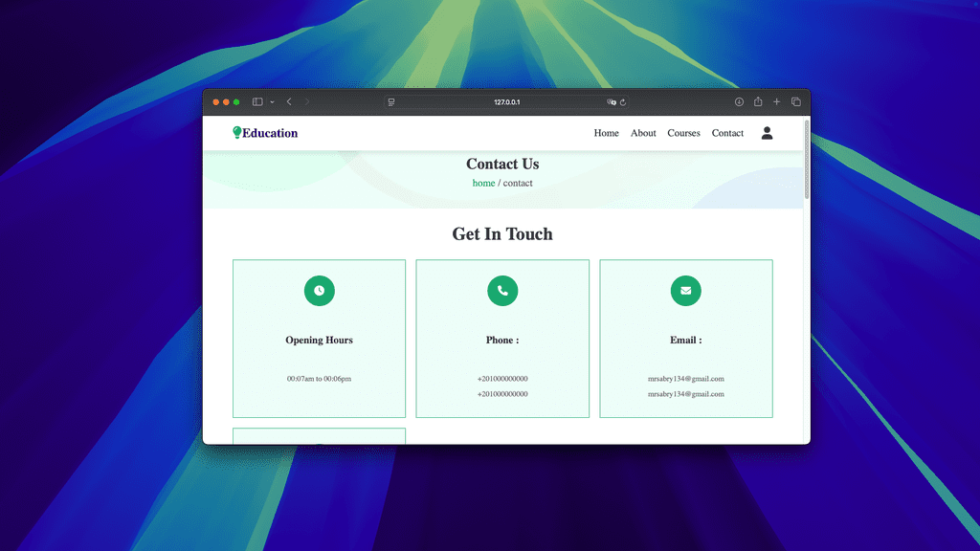Click the green fullscreen window button

tap(236, 101)
